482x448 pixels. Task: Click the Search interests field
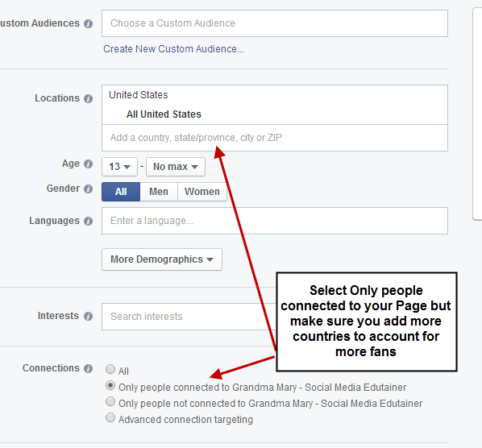(x=189, y=317)
